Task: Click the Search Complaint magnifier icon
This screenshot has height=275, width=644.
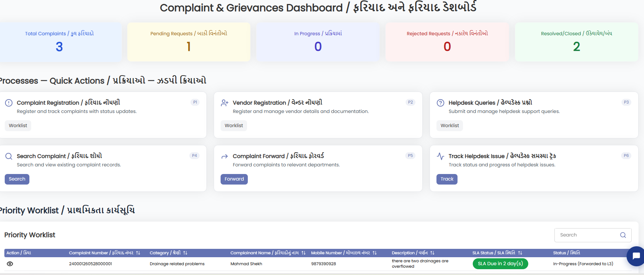Action: (x=9, y=156)
